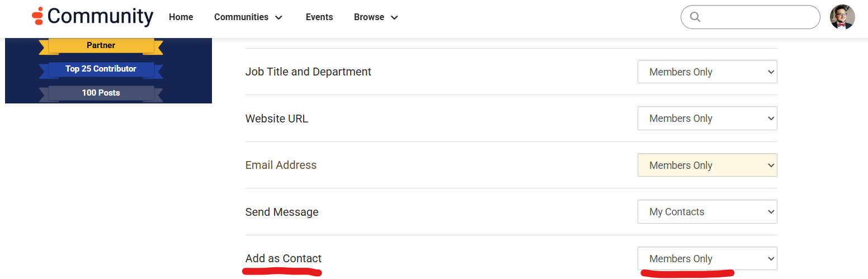Screen dimensions: 868x279
Task: Open the Email Address visibility dropdown
Action: pos(707,165)
